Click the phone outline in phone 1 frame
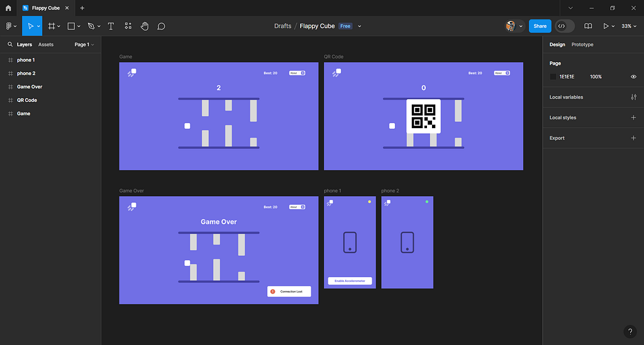The width and height of the screenshot is (644, 345). click(350, 242)
